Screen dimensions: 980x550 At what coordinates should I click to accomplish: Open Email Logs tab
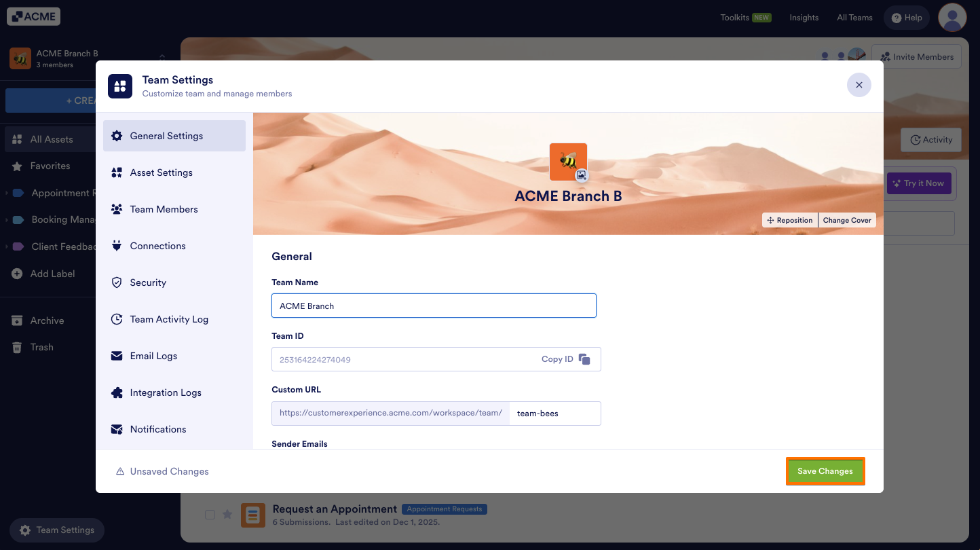pyautogui.click(x=174, y=356)
